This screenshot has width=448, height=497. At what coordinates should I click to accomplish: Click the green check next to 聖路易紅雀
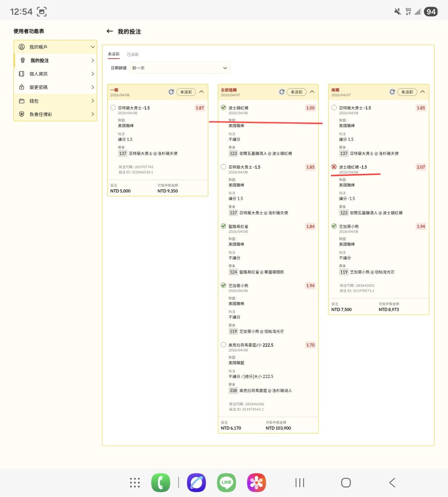224,226
